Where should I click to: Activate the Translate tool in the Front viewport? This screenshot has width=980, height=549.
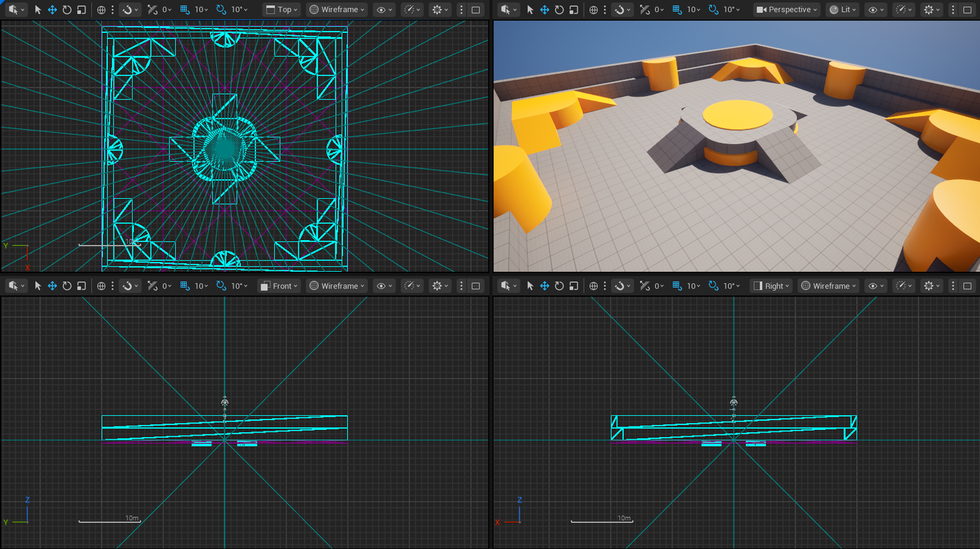(x=52, y=286)
